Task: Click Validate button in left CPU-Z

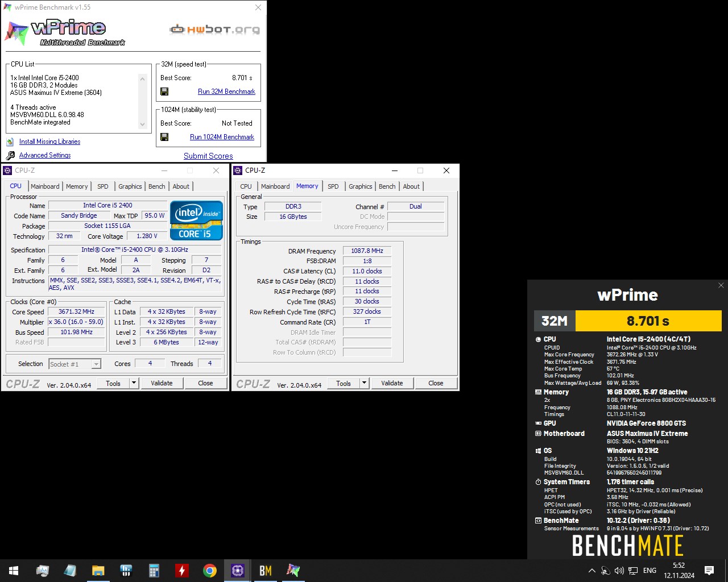Action: (x=162, y=383)
